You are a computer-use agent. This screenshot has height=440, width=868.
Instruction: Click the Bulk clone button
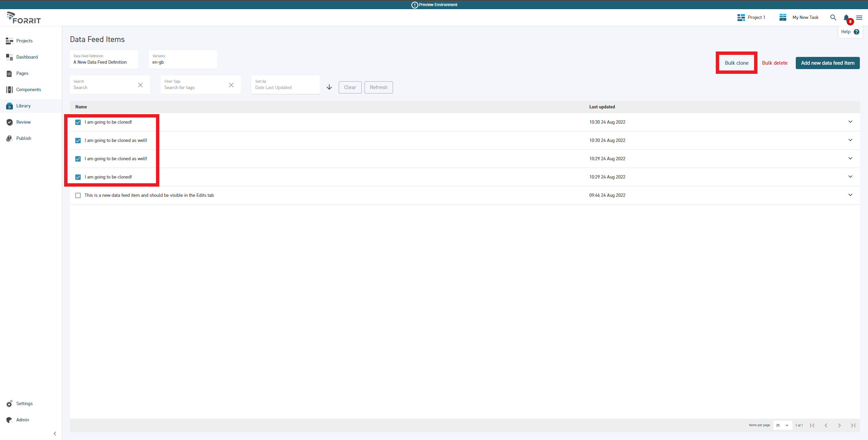point(736,63)
